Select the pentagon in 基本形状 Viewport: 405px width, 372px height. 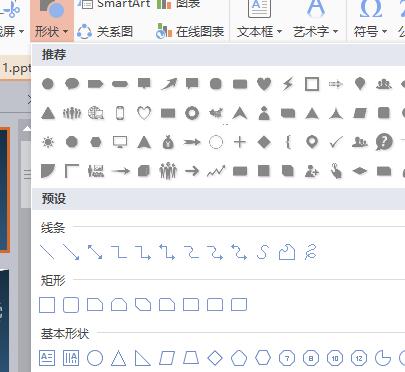[x=239, y=358]
